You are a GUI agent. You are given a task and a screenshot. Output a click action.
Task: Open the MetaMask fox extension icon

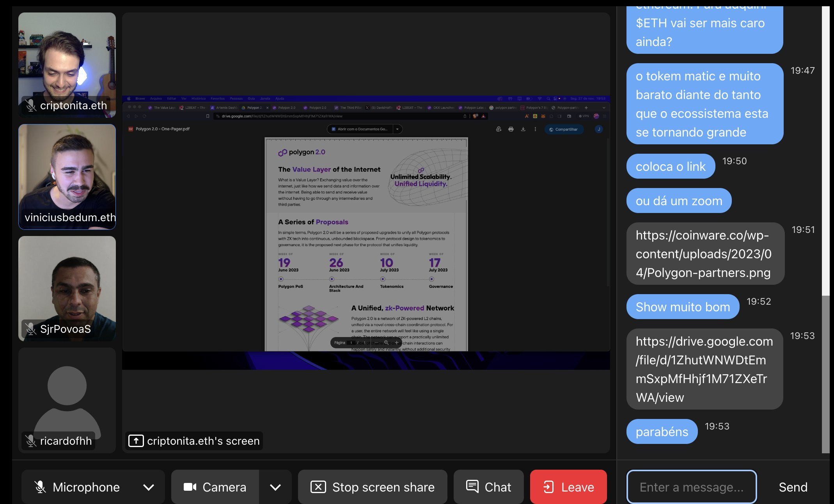(543, 116)
